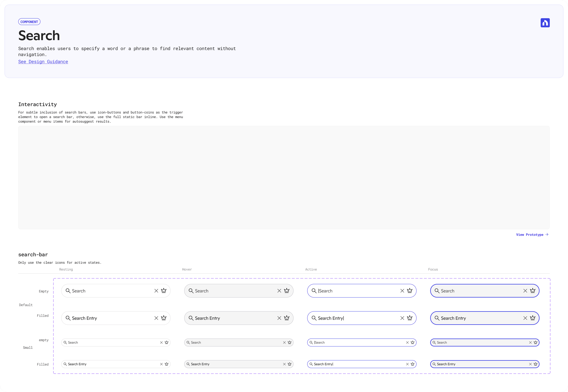Open the See Design Guidance link
Screen dimensions: 568x392
(43, 62)
